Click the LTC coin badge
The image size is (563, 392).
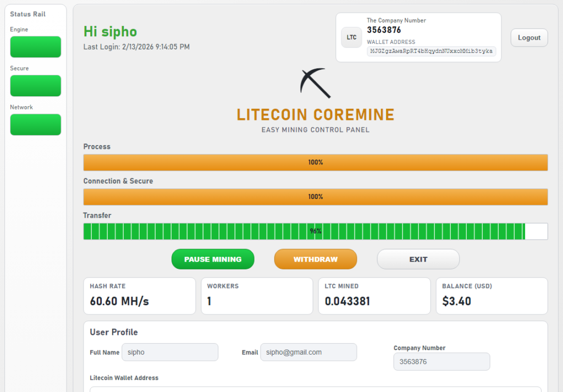(351, 37)
